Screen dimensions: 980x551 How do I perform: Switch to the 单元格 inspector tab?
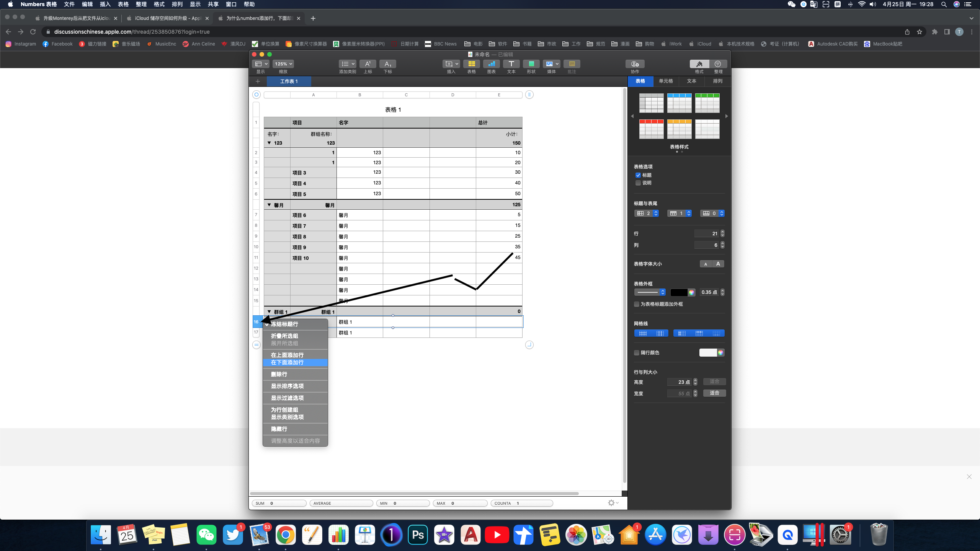click(666, 81)
